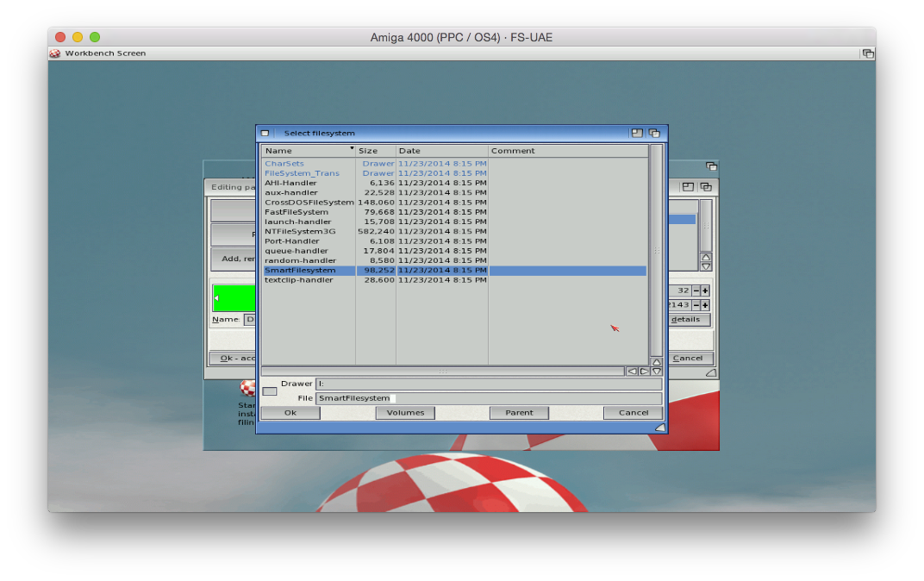
Task: Click the minus stepper next to value 2143
Action: (696, 304)
